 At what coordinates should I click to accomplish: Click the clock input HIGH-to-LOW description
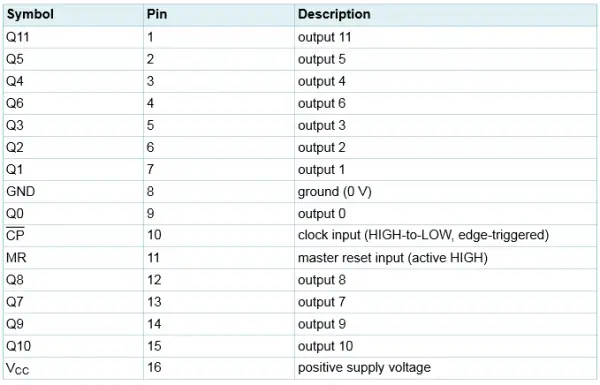click(423, 235)
